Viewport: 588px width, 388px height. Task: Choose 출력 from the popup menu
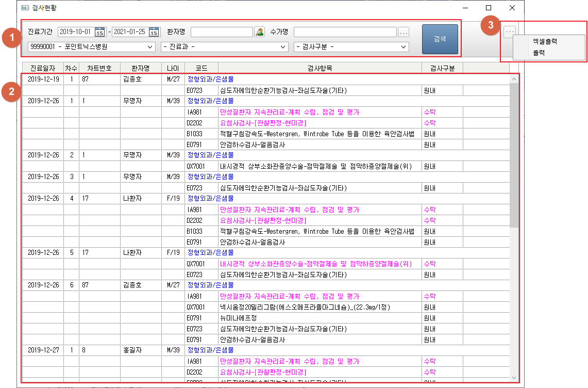tap(539, 53)
